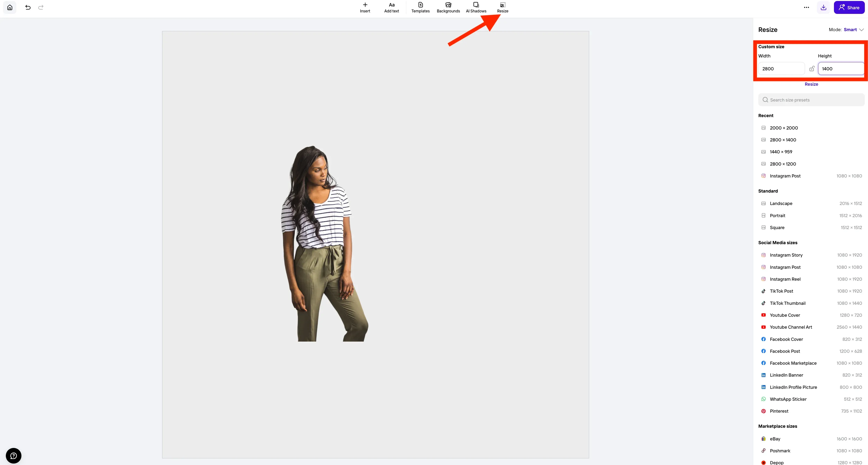Go to the home screen icon
868x465 pixels.
pyautogui.click(x=10, y=7)
